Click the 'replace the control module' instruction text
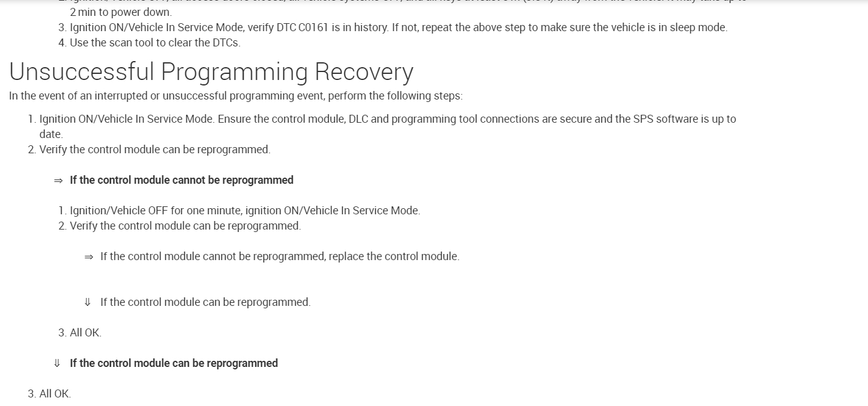Viewport: 868px width, 406px height. [394, 256]
